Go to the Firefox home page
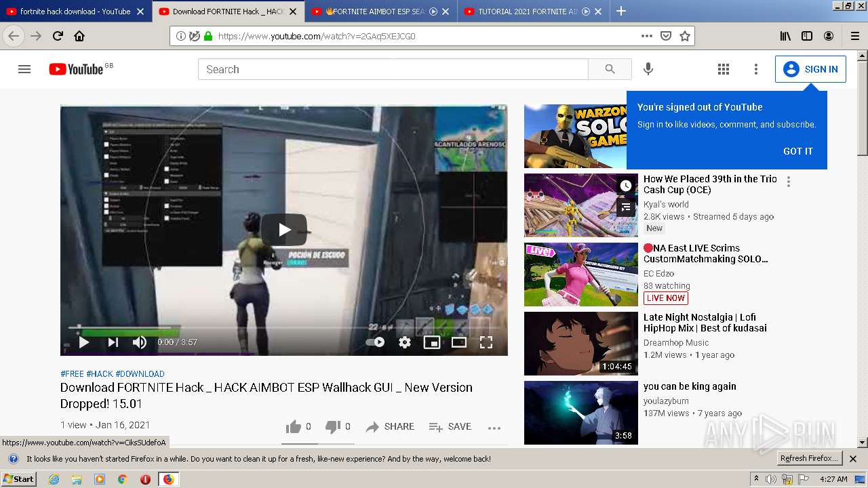 pyautogui.click(x=79, y=36)
